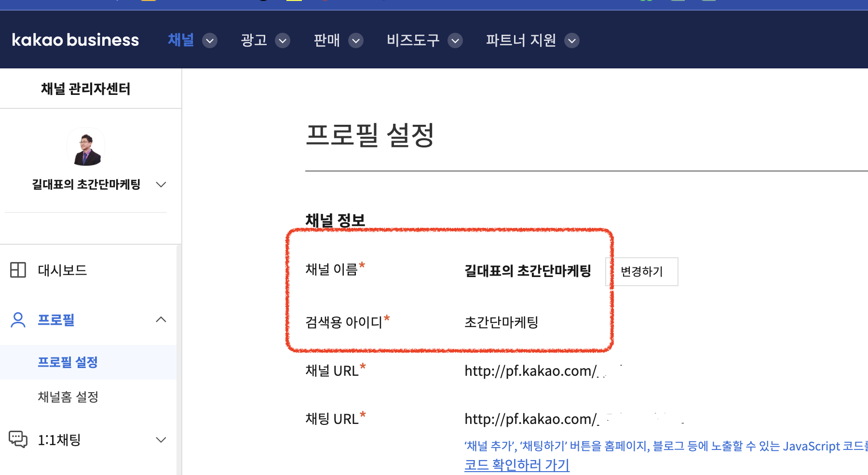Screen dimensions: 868x475
Task: Open the channel switcher chevron in sidebar
Action: pyautogui.click(x=161, y=185)
